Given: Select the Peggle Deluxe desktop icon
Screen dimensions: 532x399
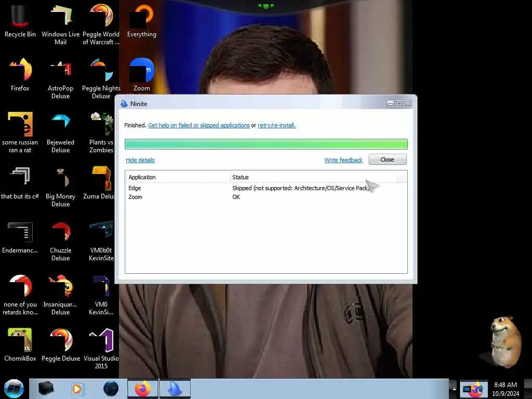Looking at the screenshot, I should click(x=60, y=344).
